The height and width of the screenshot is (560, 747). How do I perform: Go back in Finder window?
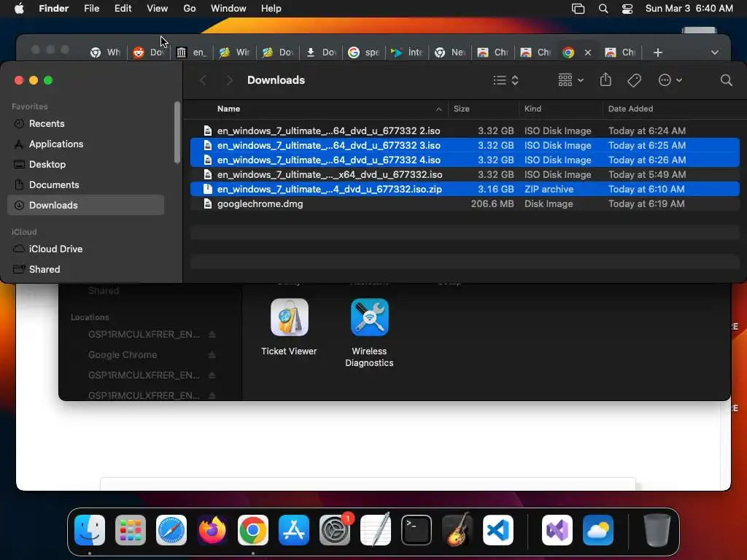203,80
